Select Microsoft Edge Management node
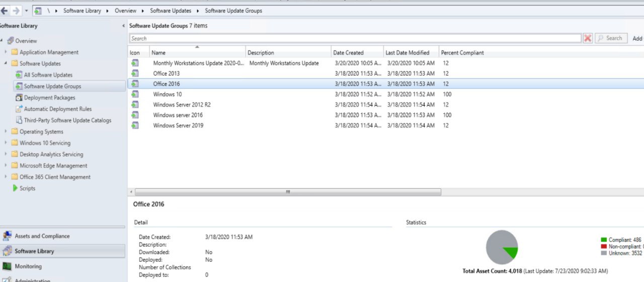 tap(53, 166)
